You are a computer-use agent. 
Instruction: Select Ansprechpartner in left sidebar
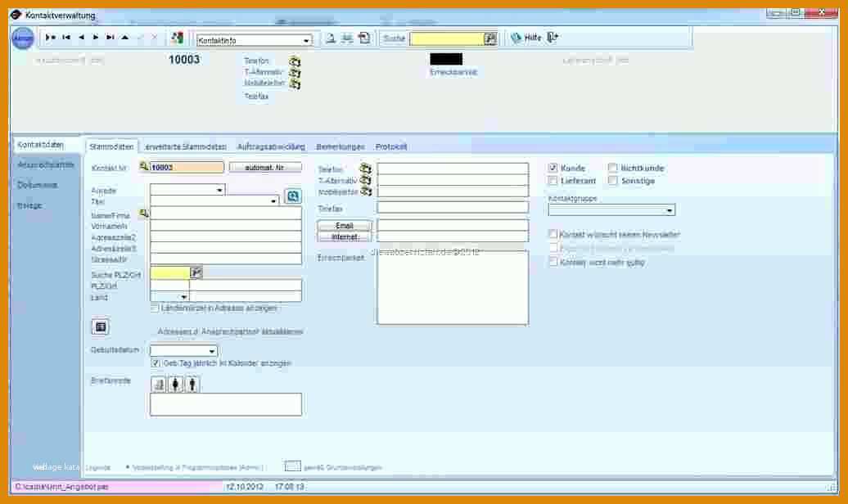(x=46, y=165)
